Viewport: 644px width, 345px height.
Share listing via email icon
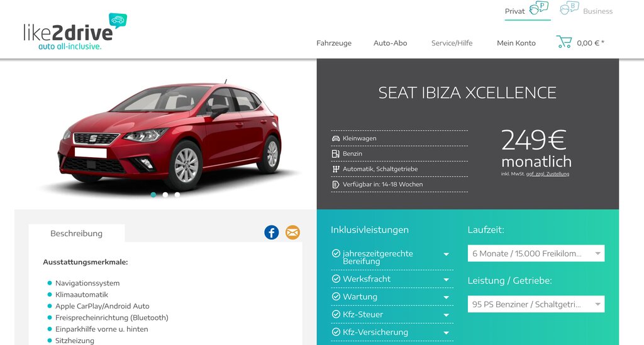[x=292, y=233]
